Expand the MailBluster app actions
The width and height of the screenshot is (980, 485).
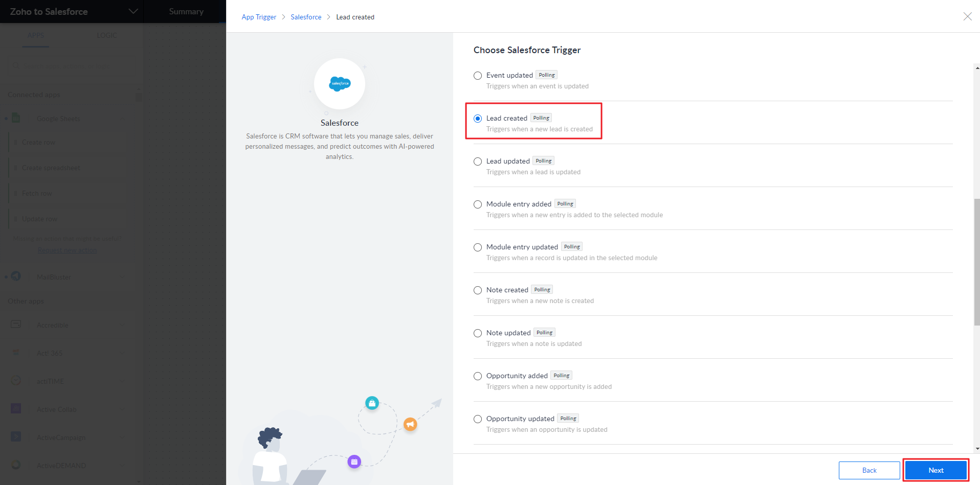point(122,277)
